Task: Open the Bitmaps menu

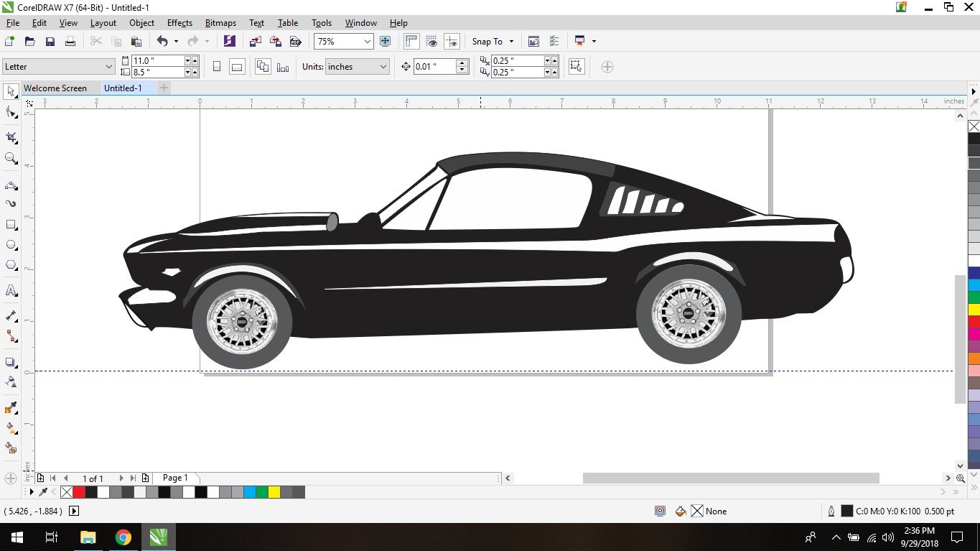Action: click(x=220, y=23)
